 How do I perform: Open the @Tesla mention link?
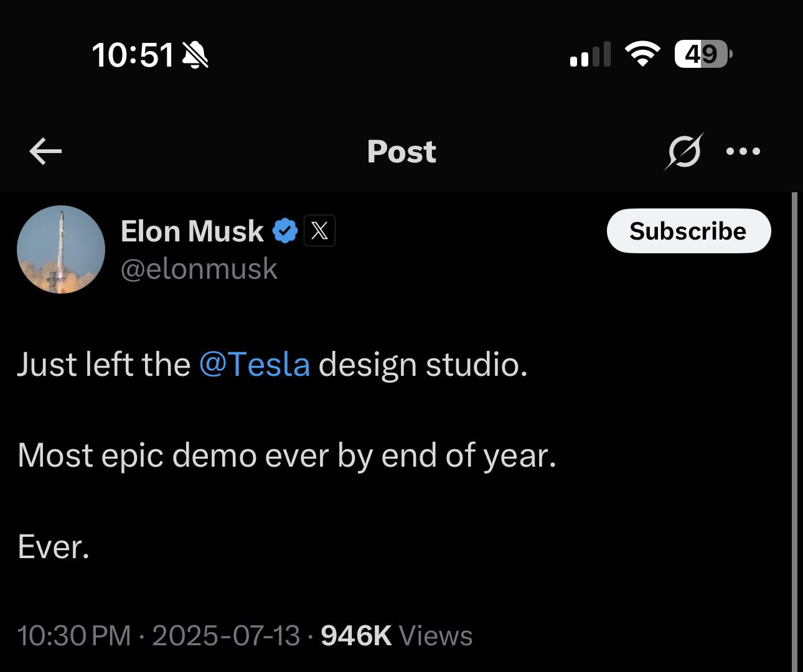(x=255, y=364)
